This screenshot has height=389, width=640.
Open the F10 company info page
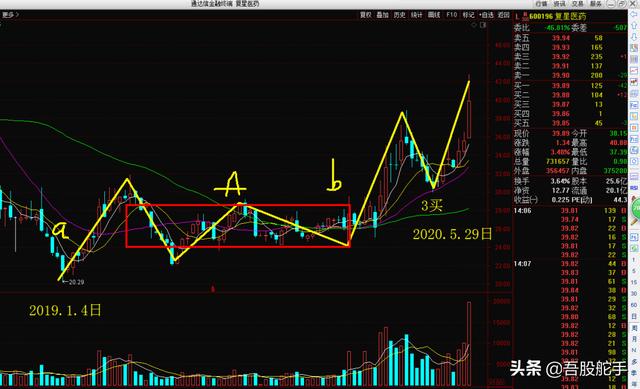tap(451, 15)
